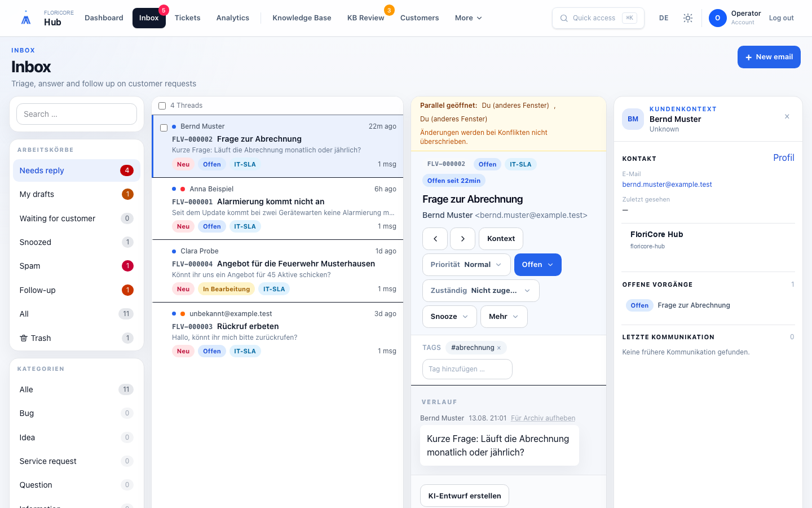812x508 pixels.
Task: Open the Customers tab
Action: pyautogui.click(x=420, y=18)
